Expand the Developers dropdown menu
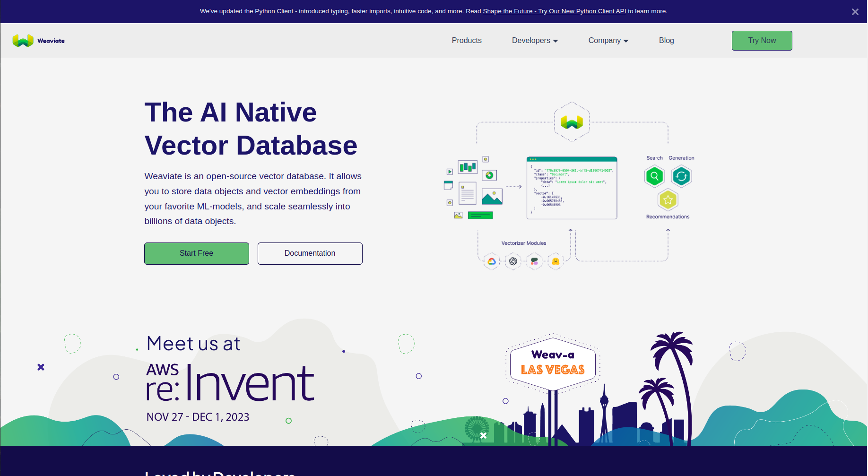The width and height of the screenshot is (868, 476). (x=535, y=41)
